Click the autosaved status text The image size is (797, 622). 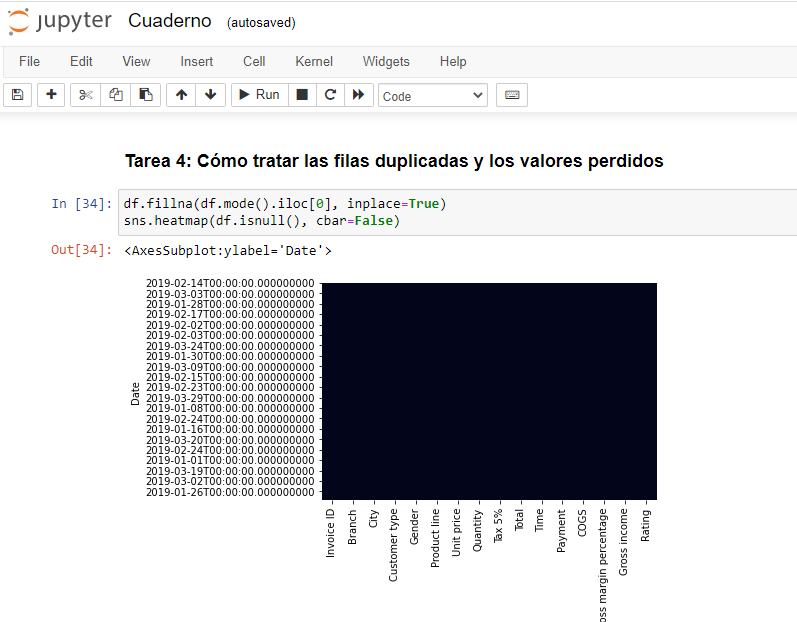pyautogui.click(x=261, y=23)
